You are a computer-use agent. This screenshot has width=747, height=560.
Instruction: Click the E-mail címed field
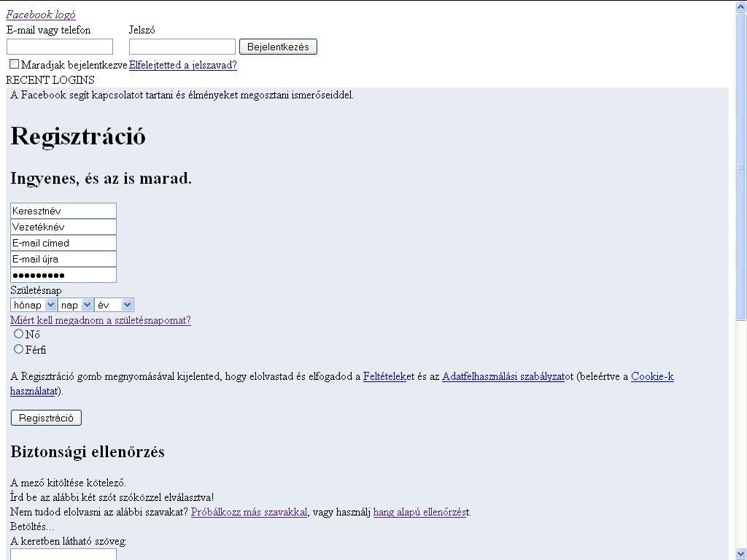(x=63, y=244)
